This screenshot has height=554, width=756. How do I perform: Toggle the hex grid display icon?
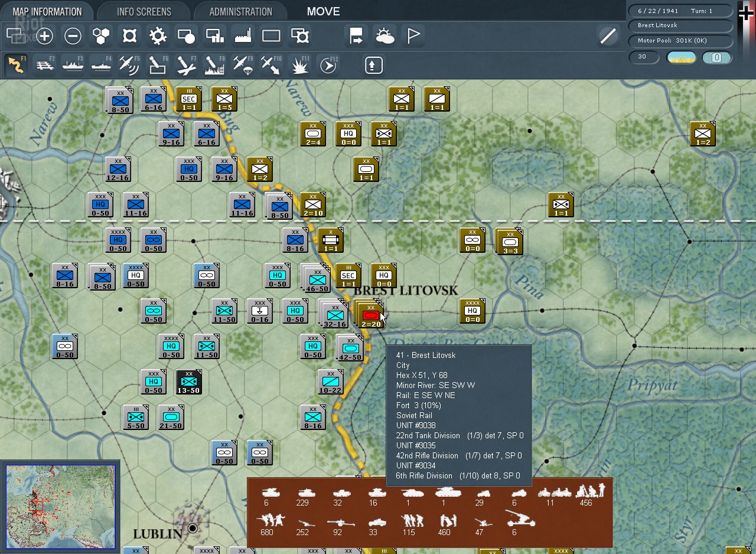(x=101, y=36)
